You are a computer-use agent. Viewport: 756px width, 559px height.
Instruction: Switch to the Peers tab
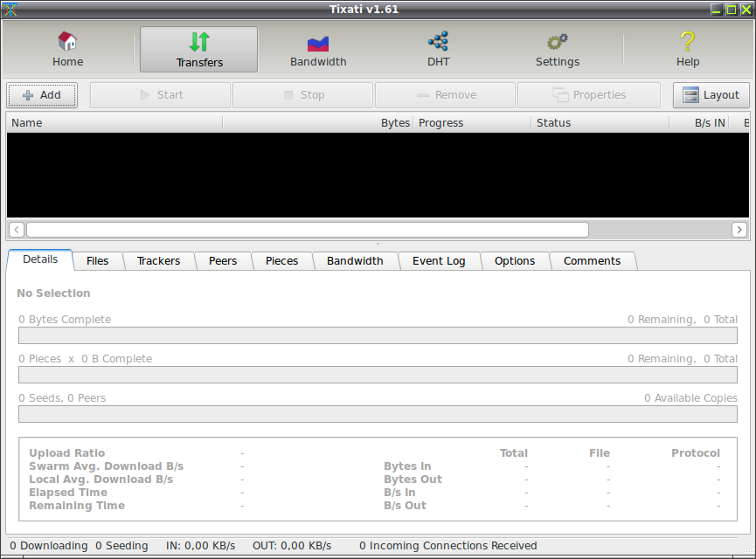[223, 260]
